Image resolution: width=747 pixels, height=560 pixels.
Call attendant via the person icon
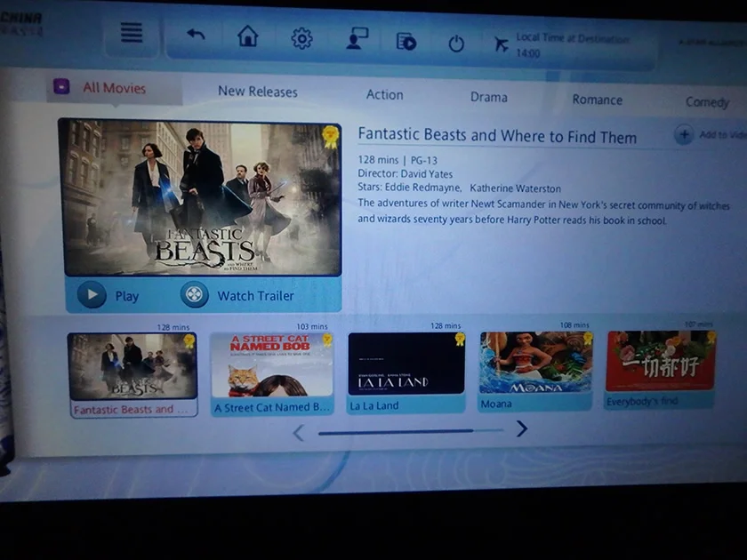pos(357,39)
